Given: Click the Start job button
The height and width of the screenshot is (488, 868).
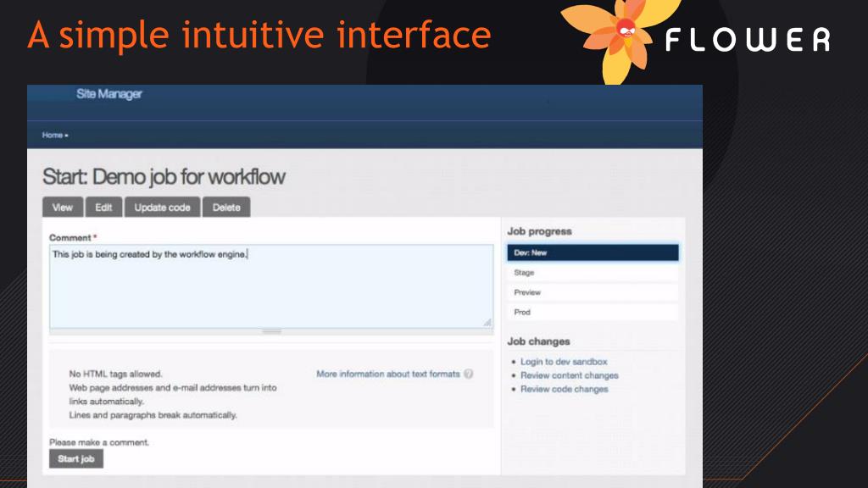Looking at the screenshot, I should click(76, 458).
